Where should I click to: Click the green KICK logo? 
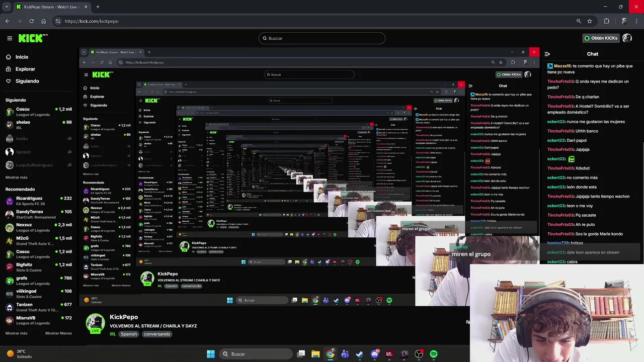coord(33,38)
